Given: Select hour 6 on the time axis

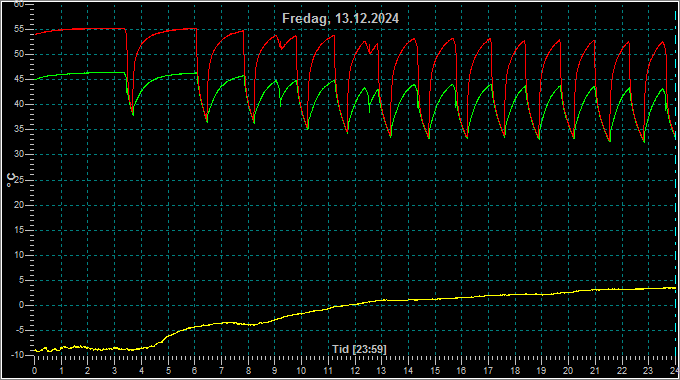Looking at the screenshot, I should click(195, 371).
